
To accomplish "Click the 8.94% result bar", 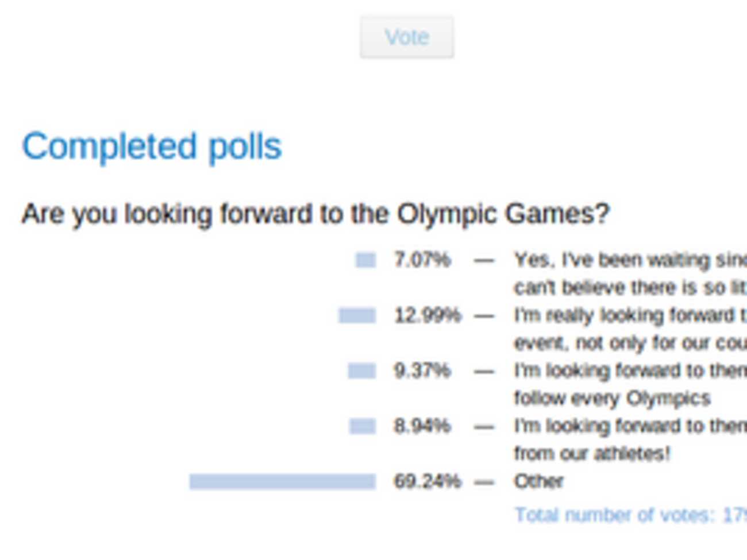I will pyautogui.click(x=362, y=426).
